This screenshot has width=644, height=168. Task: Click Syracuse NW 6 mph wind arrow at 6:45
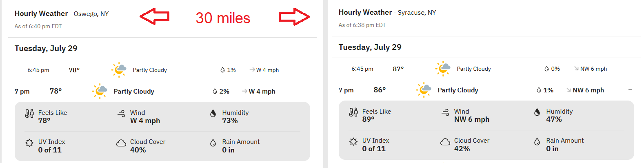pos(576,69)
